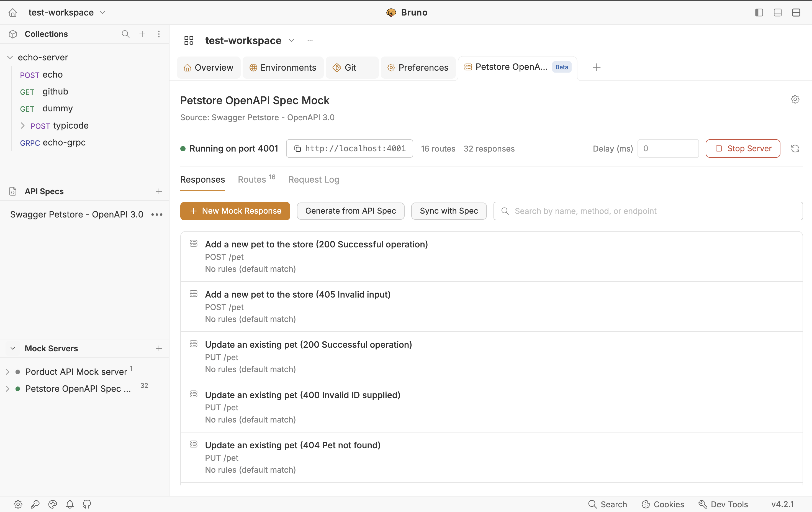The image size is (812, 512).
Task: Toggle sidebar layout icon in title bar
Action: coord(759,12)
